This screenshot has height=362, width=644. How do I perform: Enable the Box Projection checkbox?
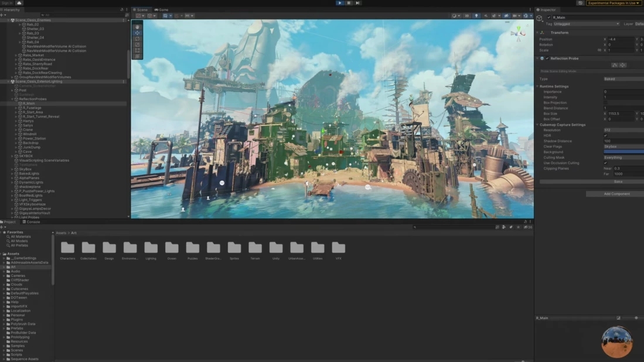point(606,103)
